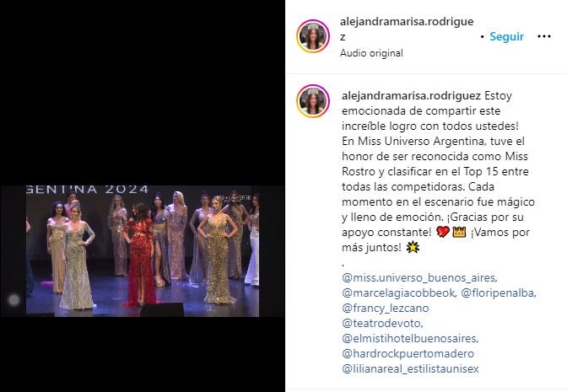
Task: Open alejandramarisa.rodriguez username in the header
Action: [x=407, y=29]
